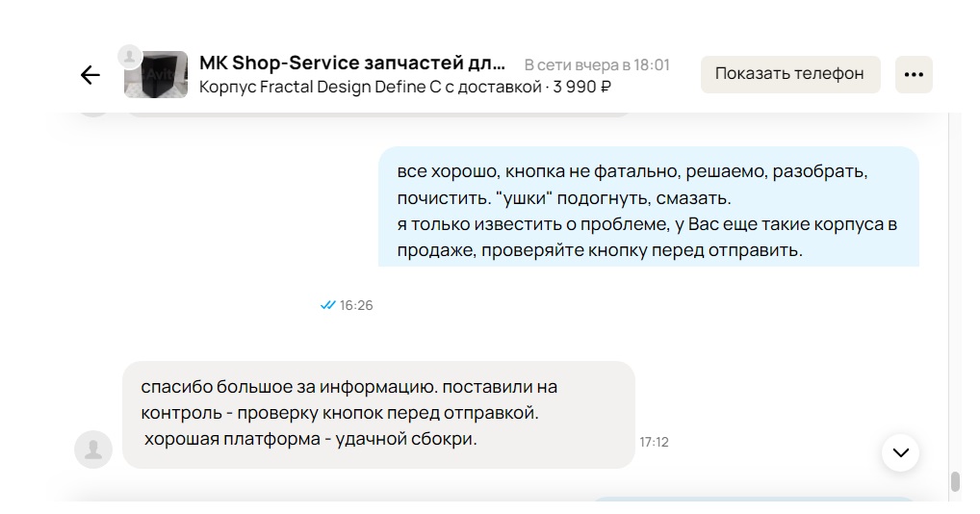Open the MK Shop-Service seller profile name
This screenshot has height=514, width=980.
click(x=351, y=64)
